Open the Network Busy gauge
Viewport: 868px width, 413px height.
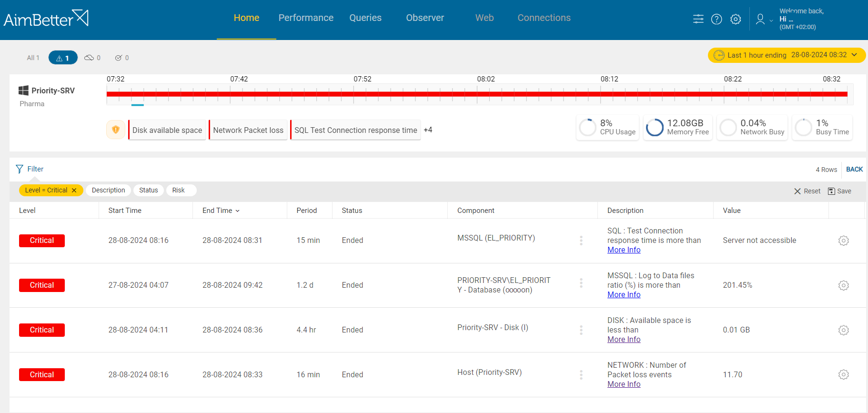coord(752,128)
